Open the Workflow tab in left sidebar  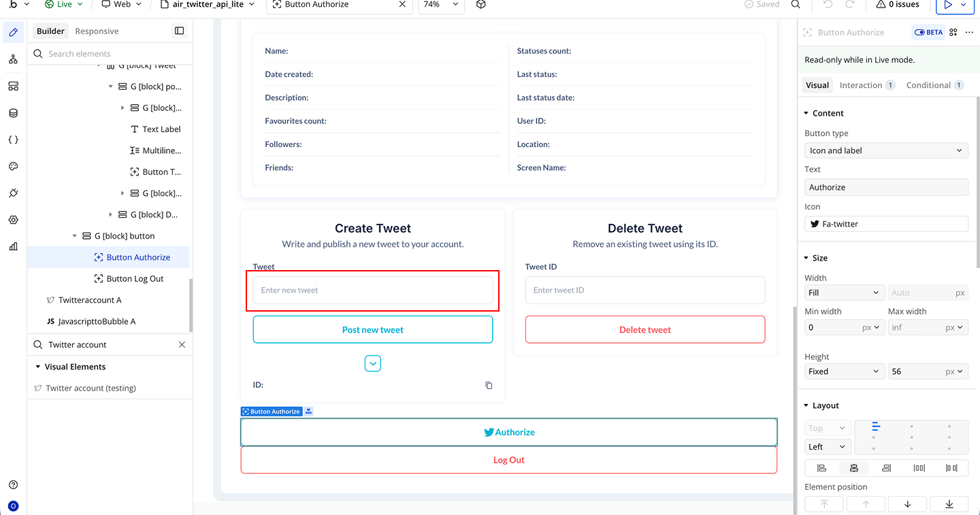13,59
